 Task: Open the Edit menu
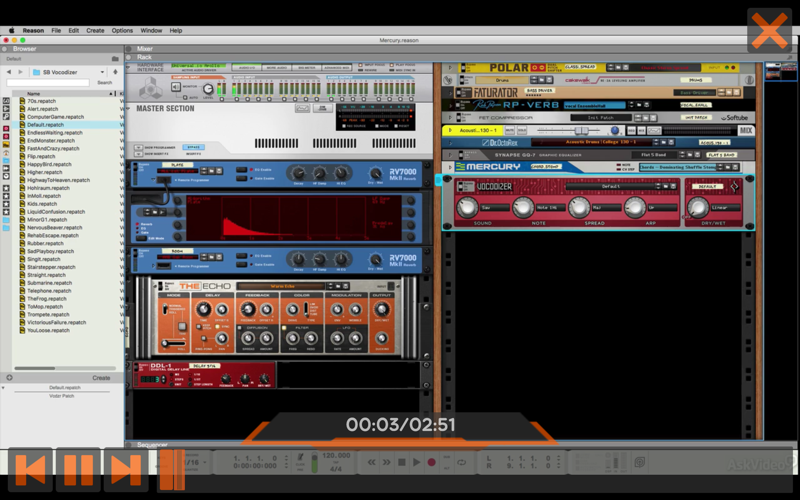(x=73, y=31)
